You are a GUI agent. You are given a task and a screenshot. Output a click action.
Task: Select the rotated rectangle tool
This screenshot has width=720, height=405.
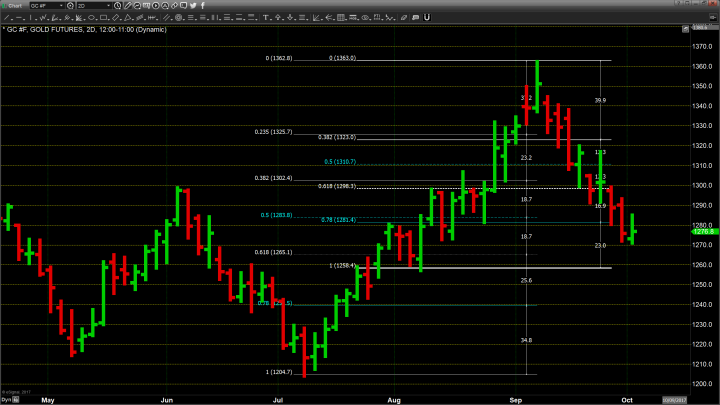[116, 17]
